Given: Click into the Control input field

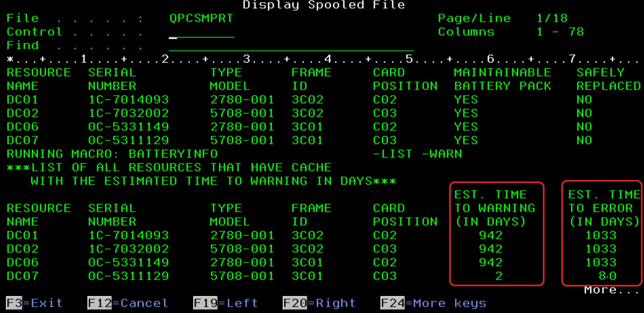Looking at the screenshot, I should (x=201, y=33).
